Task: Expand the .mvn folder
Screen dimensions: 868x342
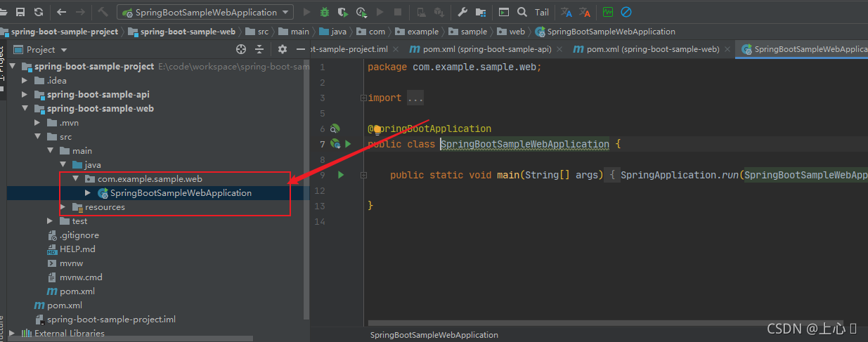Action: 39,123
